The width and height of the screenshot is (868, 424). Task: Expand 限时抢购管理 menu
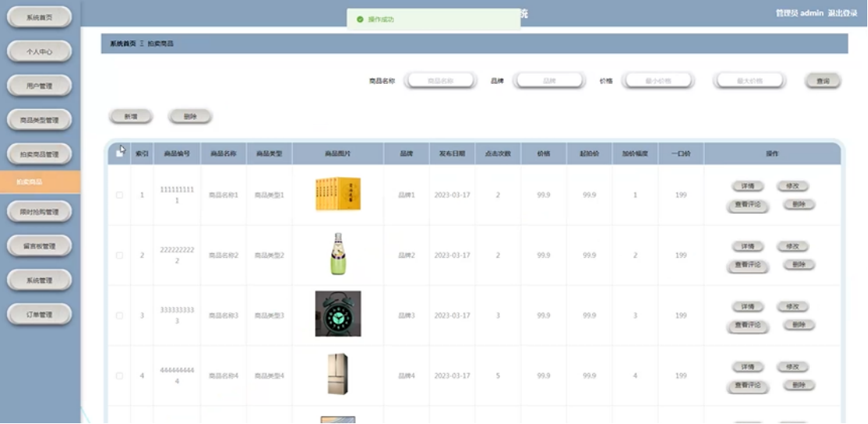[x=39, y=212]
